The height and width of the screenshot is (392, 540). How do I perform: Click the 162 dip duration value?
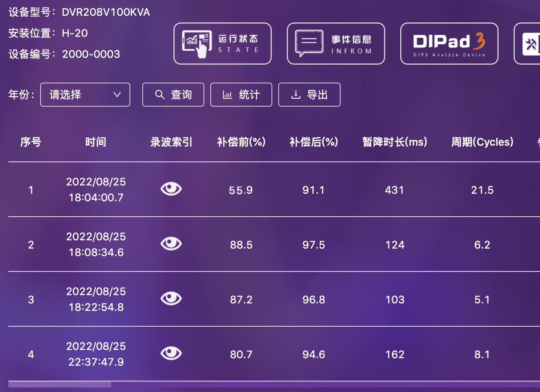395,355
